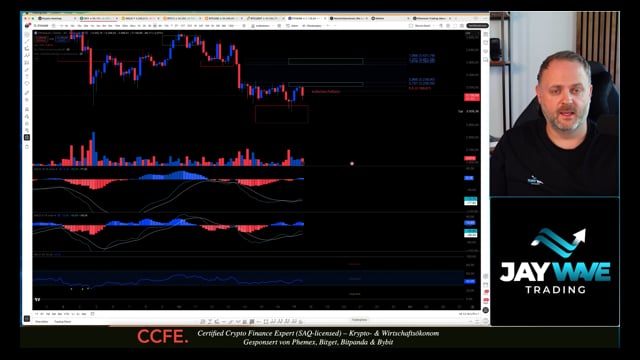The height and width of the screenshot is (360, 640).
Task: Start bar replay with Wiedergabe button
Action: tap(312, 26)
